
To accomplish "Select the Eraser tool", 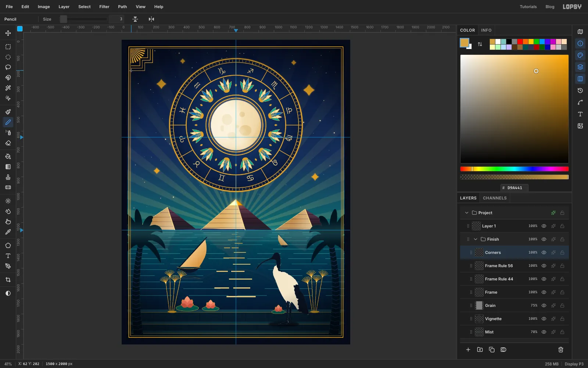I will coord(8,143).
